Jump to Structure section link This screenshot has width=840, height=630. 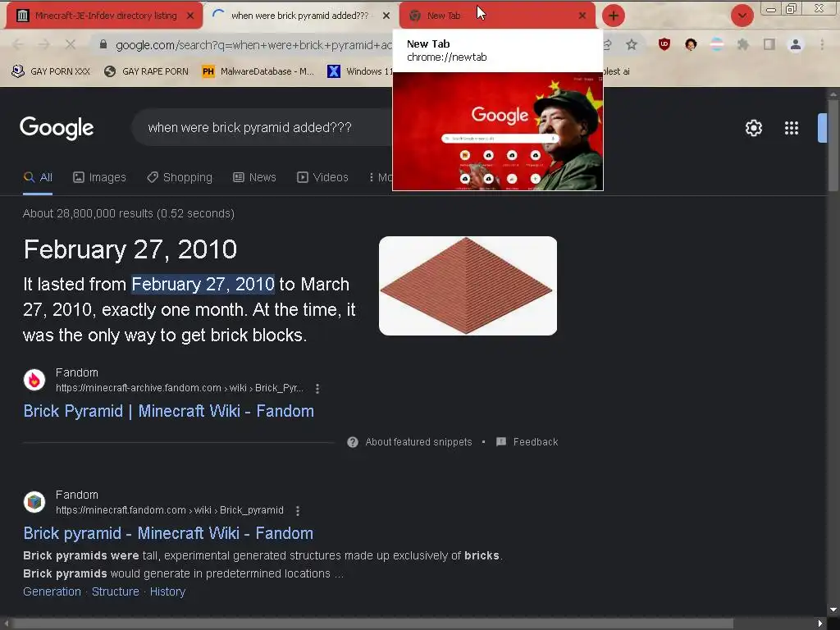click(115, 591)
